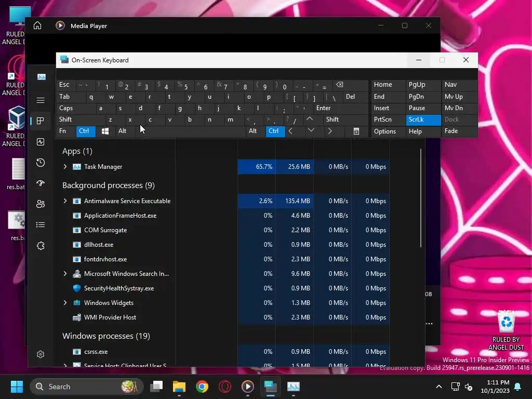Select the COM Surrogate process row
532x399 pixels.
coord(225,230)
